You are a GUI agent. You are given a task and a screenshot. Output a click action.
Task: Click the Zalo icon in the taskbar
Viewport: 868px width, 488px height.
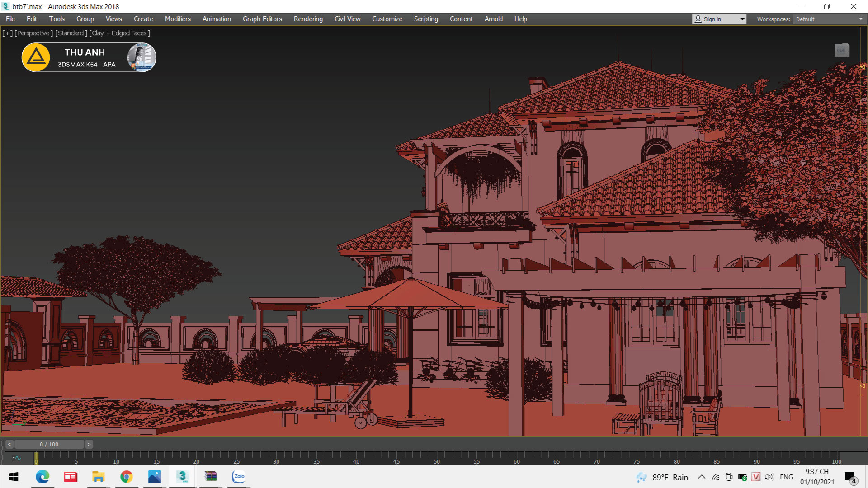[239, 476]
